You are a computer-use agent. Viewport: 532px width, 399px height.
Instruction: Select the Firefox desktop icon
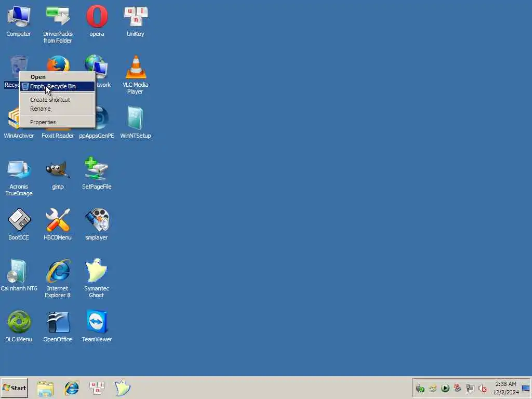[x=58, y=63]
